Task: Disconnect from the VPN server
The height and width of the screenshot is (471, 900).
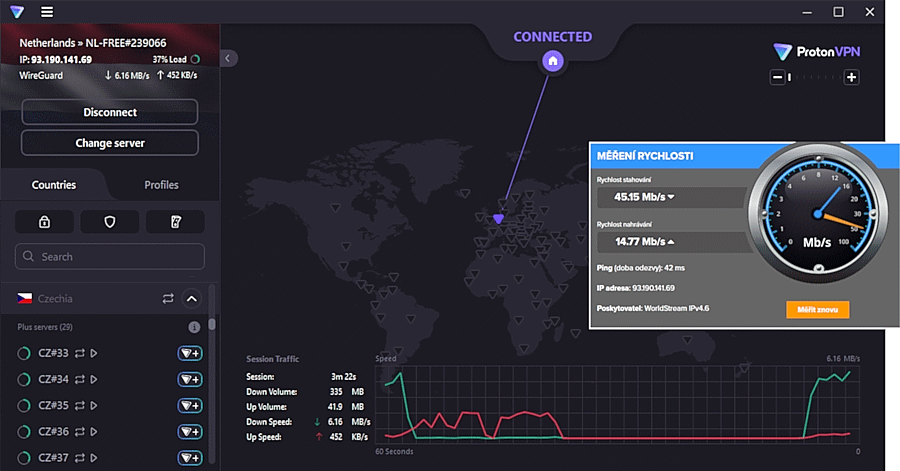Action: pyautogui.click(x=110, y=112)
